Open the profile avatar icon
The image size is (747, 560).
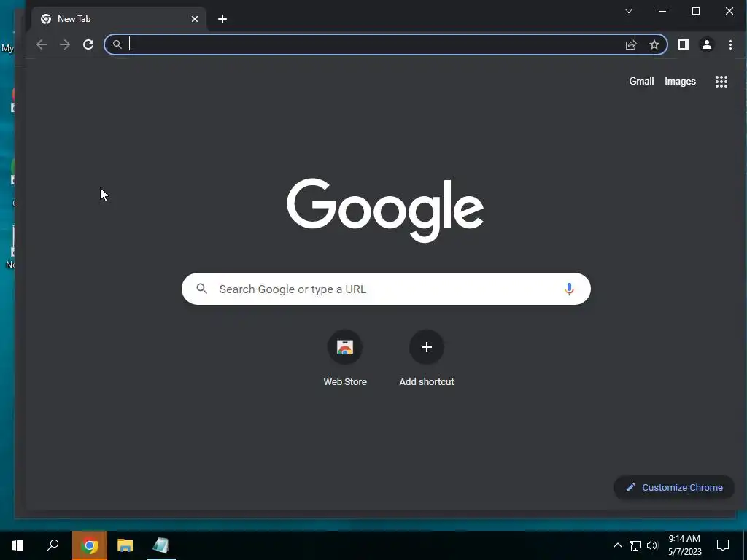coord(706,44)
